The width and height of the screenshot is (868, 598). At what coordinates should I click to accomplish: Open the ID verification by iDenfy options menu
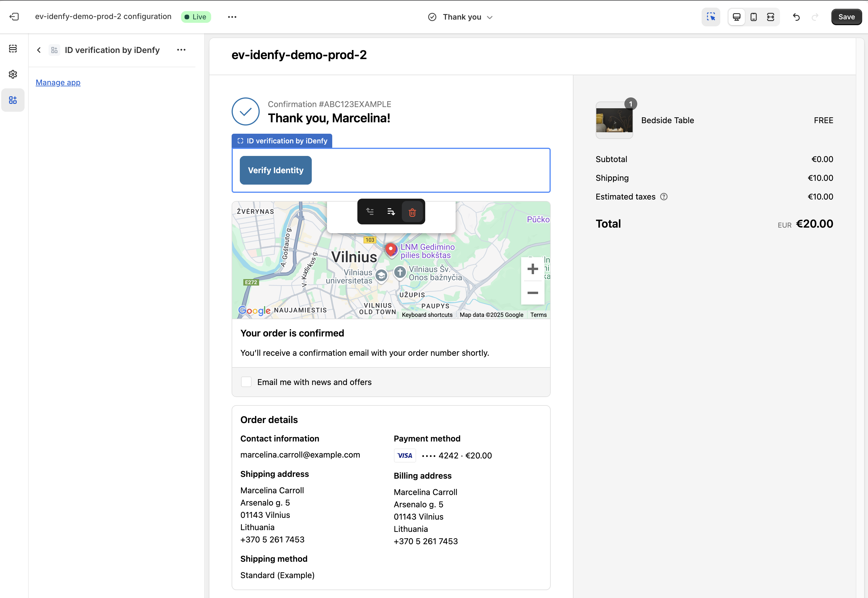(x=182, y=49)
